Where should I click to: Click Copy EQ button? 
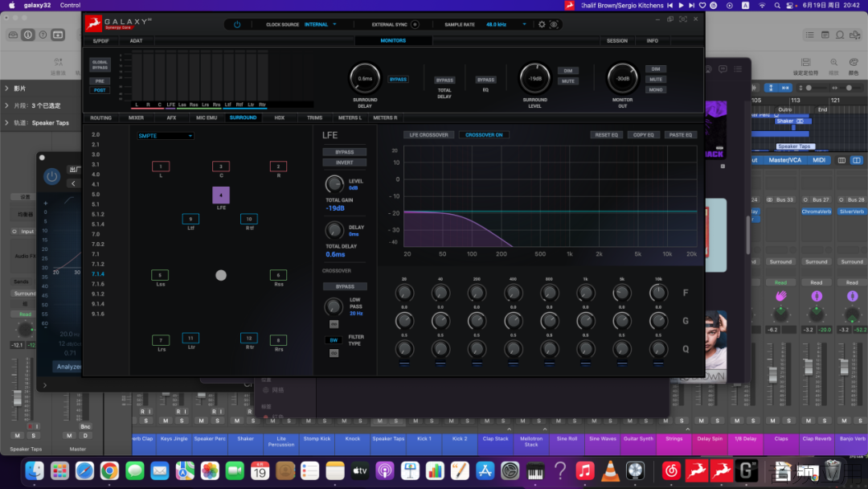(x=644, y=135)
